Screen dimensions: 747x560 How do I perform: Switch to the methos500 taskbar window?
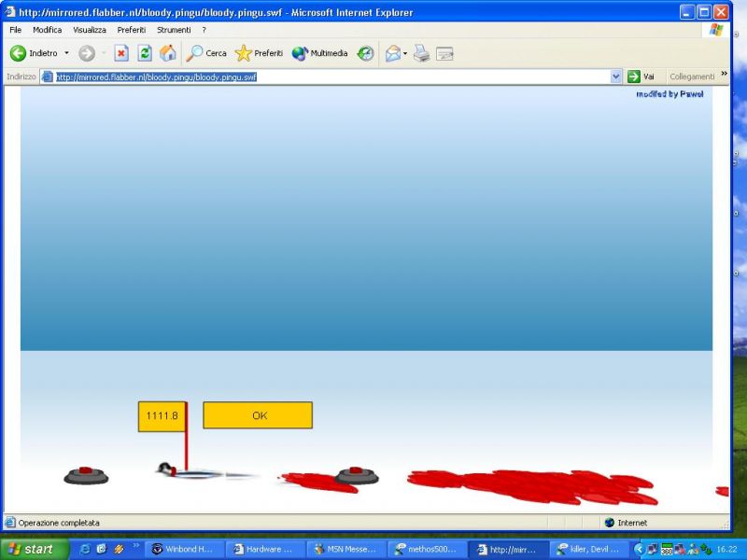(x=427, y=549)
